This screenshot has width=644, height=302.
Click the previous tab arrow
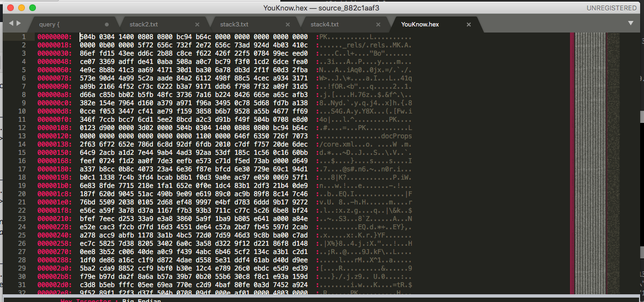tap(11, 24)
